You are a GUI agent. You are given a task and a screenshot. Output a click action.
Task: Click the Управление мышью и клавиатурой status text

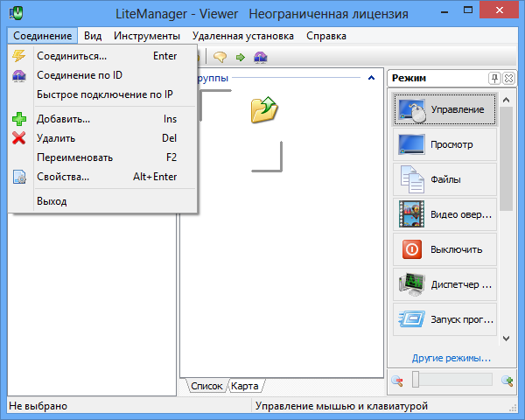click(x=341, y=406)
